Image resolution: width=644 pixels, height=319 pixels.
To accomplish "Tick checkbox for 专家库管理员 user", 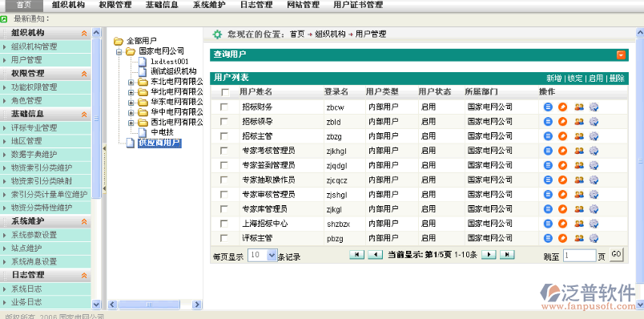I will 223,209.
